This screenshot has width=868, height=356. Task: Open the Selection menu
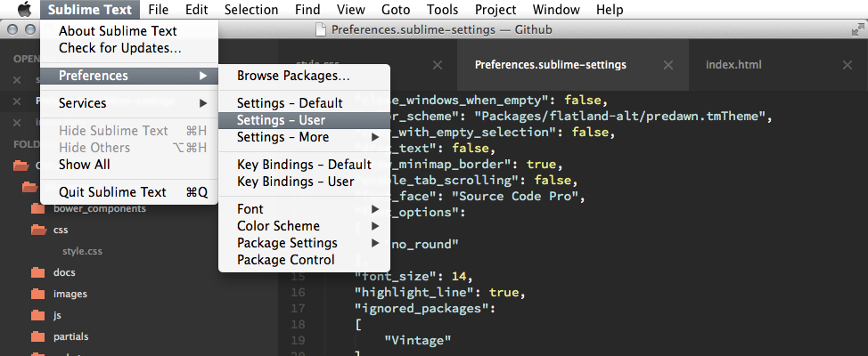[x=251, y=10]
